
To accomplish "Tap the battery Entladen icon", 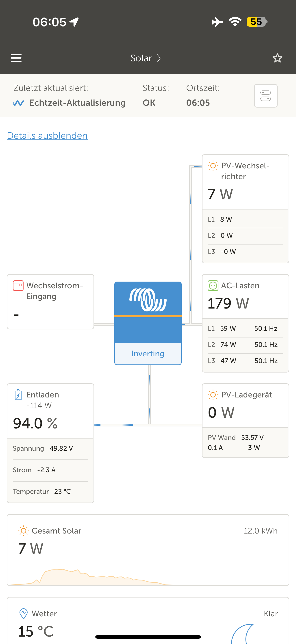I will pos(18,395).
